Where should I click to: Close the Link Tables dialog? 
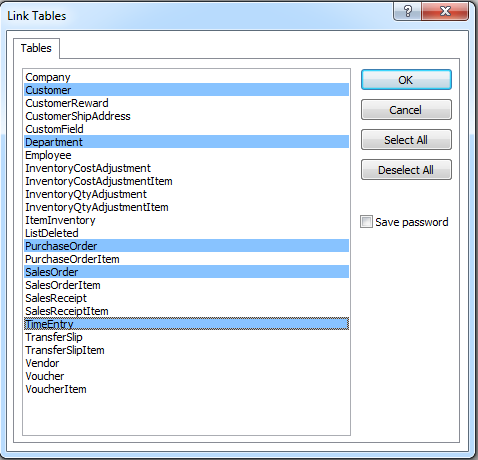click(x=445, y=11)
